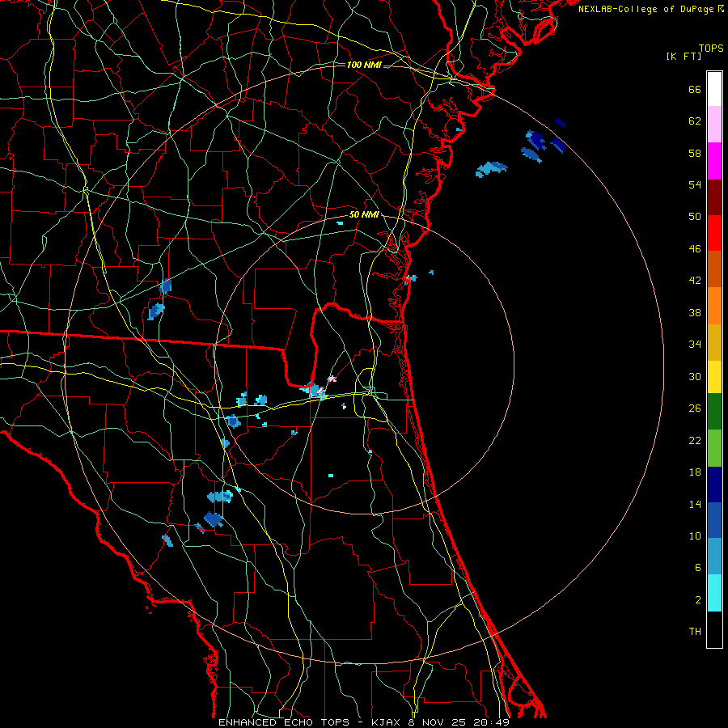
Task: Select the "34" legend value
Action: click(695, 345)
